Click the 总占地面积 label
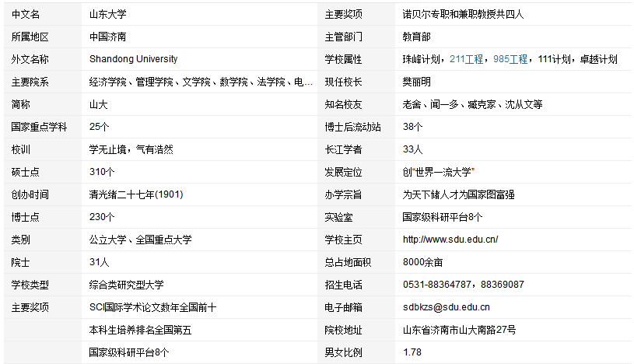The image size is (634, 364). click(348, 262)
